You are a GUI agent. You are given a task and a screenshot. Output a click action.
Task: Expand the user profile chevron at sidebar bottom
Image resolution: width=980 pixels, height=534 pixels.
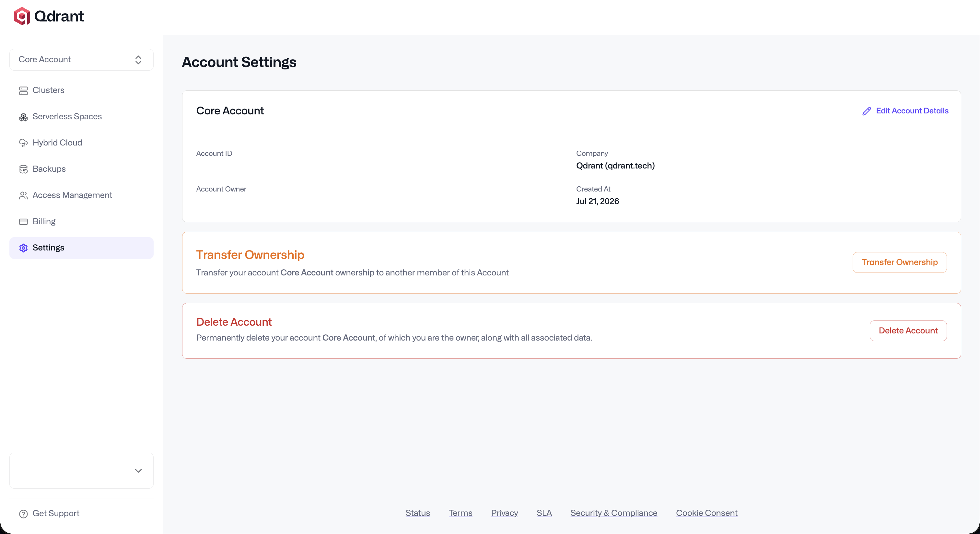coord(138,471)
